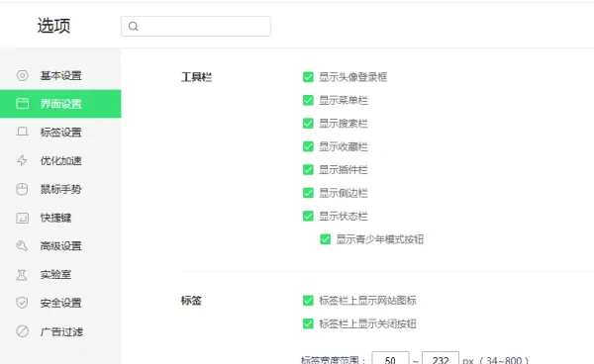This screenshot has width=594, height=364.
Task: Click the 实验室 flask icon
Action: click(22, 274)
